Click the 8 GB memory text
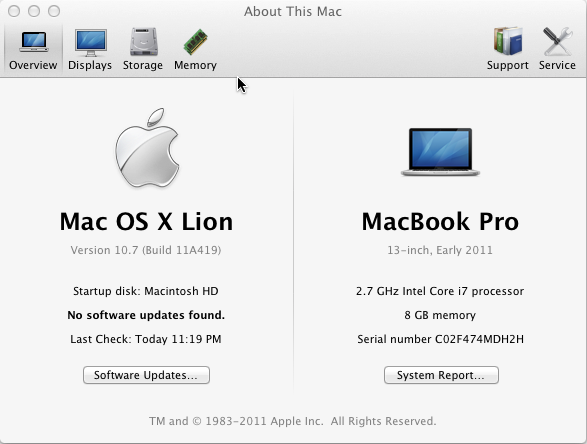Viewport: 587px width, 444px height. [x=440, y=315]
